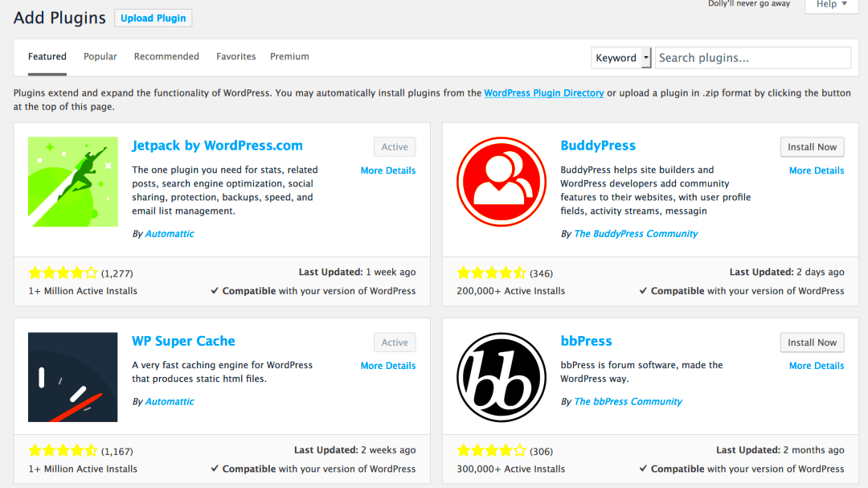Switch to the Popular tab
The height and width of the screenshot is (488, 868).
100,56
